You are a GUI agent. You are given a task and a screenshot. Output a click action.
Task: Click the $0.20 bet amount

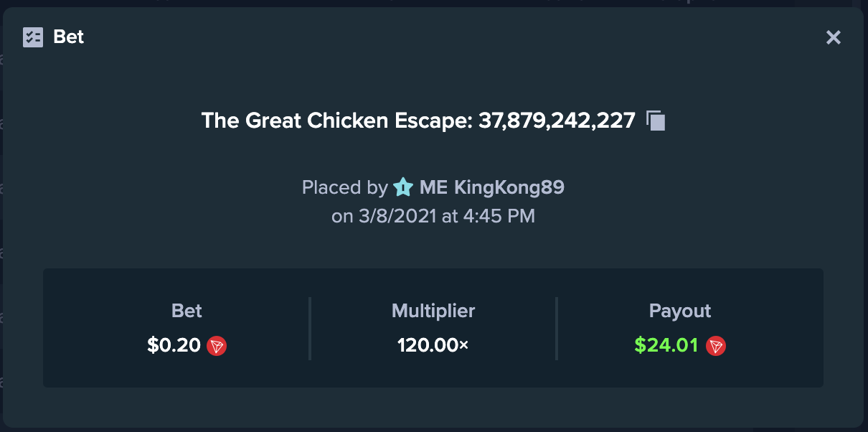coord(174,346)
